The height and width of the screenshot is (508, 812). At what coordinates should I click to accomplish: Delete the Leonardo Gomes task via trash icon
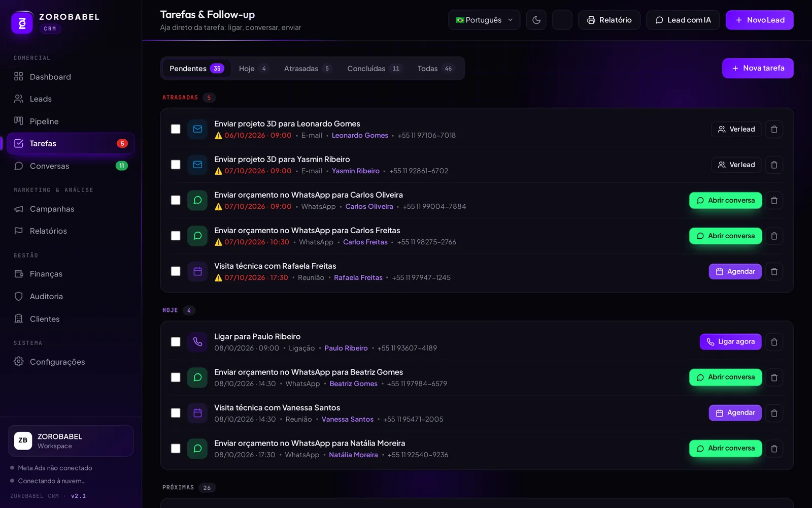774,129
